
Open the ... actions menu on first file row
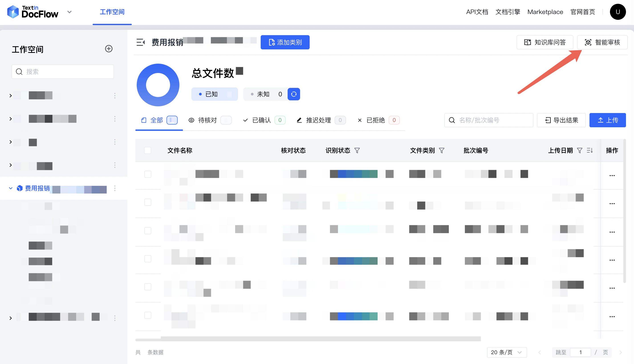612,175
